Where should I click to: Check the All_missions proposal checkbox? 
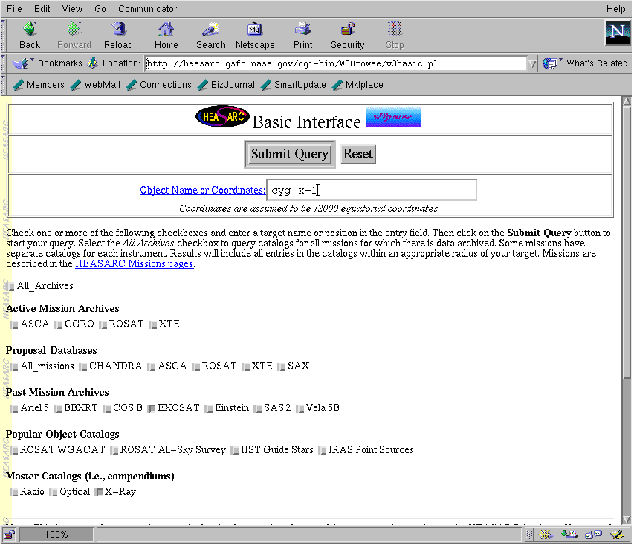click(14, 366)
